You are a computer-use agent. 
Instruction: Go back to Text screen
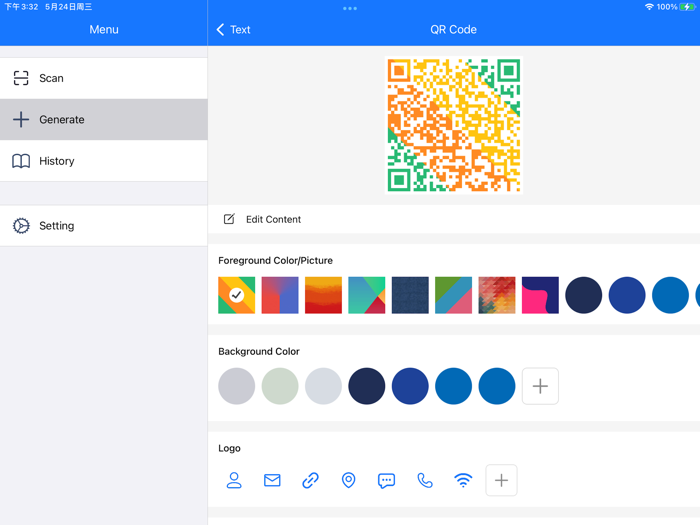coord(233,29)
